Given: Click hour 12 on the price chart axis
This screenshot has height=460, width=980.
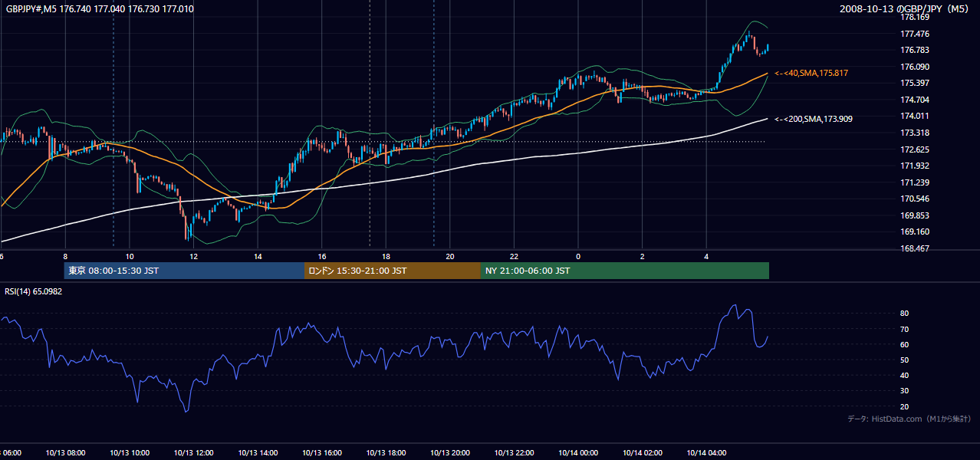Looking at the screenshot, I should point(193,256).
